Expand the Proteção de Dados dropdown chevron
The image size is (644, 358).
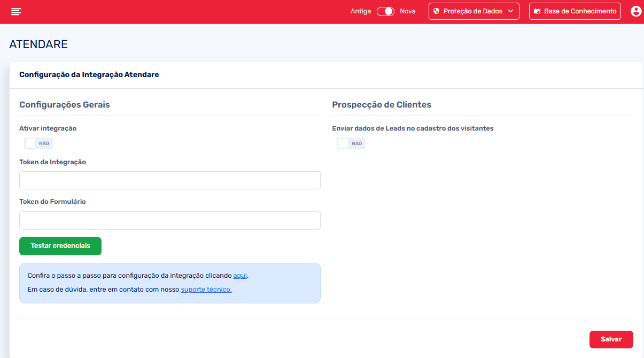pyautogui.click(x=510, y=11)
